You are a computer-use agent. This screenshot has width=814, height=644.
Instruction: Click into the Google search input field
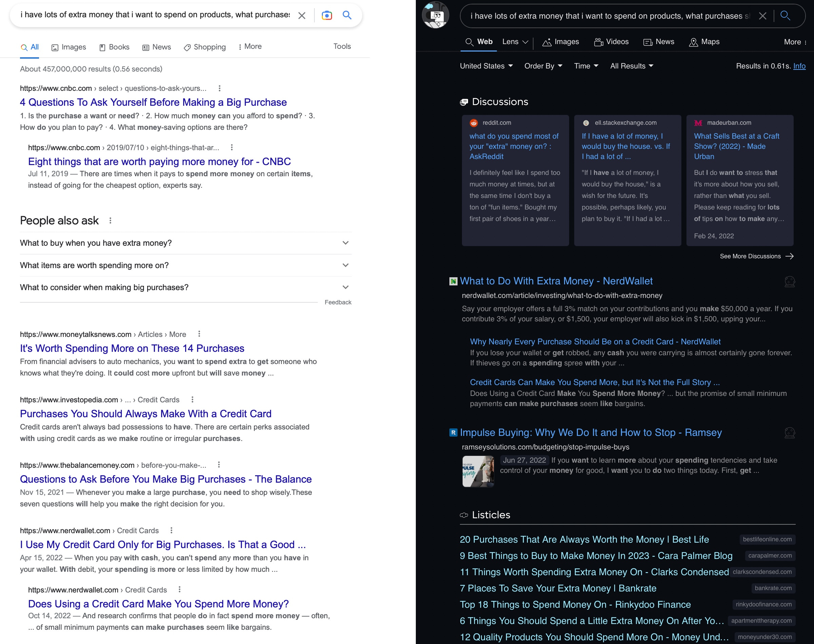tap(155, 15)
